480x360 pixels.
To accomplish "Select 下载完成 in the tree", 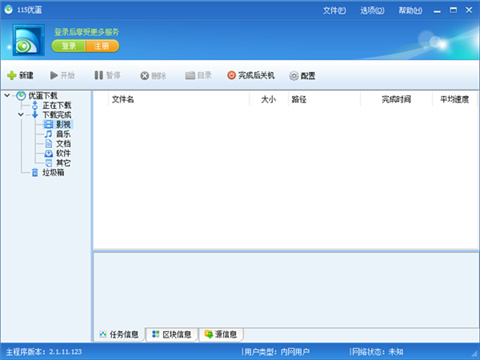I will coord(57,115).
